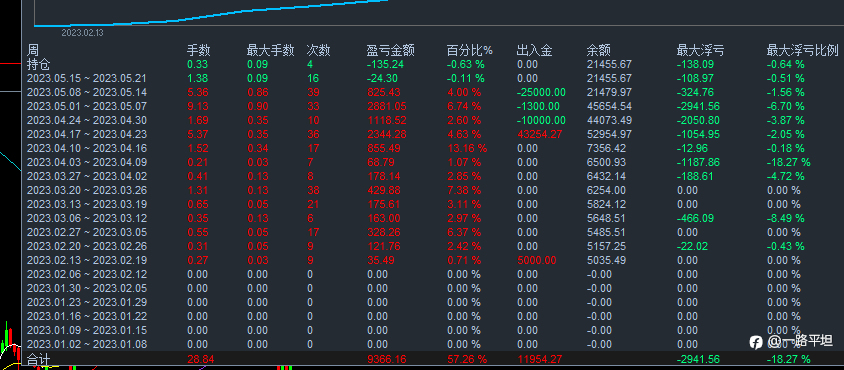Screen dimensions: 844x370
Task: Click the 百分比% column header
Action: pos(470,51)
